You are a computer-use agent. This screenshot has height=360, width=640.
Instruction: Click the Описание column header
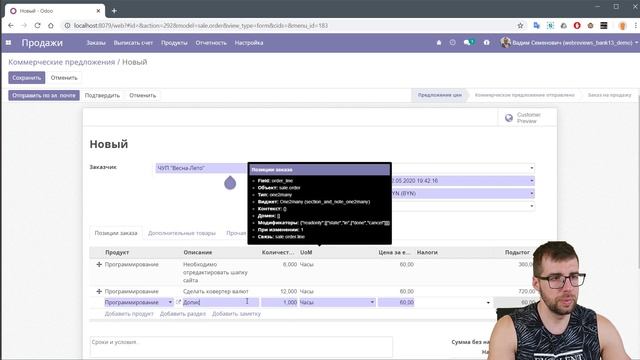[x=198, y=252]
